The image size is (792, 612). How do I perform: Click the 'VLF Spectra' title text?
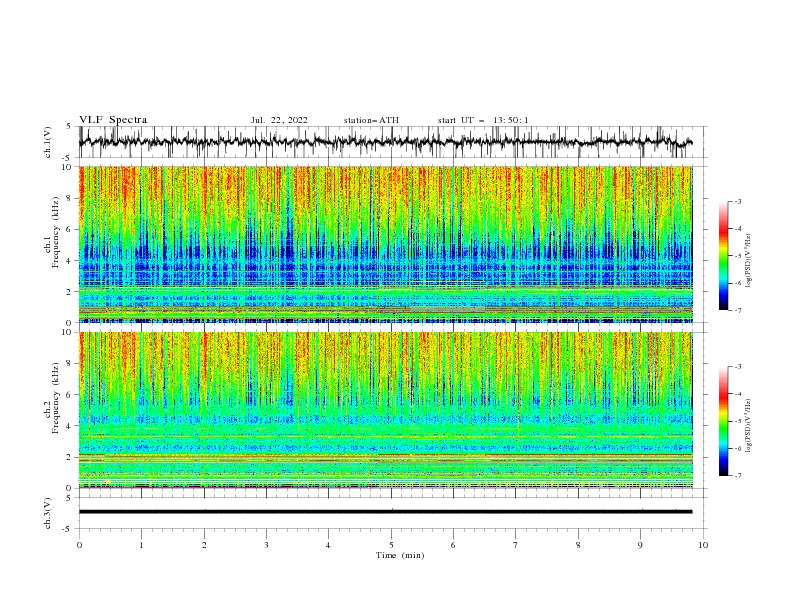113,120
